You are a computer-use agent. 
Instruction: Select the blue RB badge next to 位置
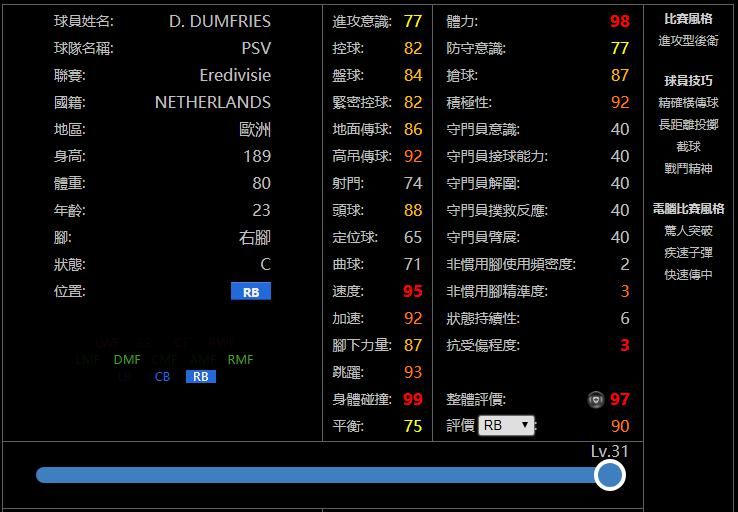coord(251,291)
